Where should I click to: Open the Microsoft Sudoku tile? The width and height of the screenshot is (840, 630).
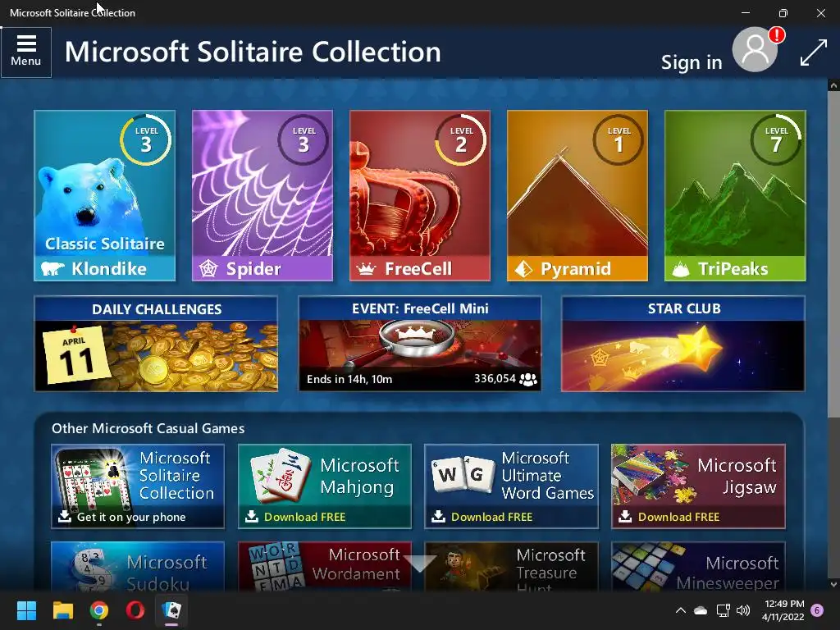pos(138,567)
